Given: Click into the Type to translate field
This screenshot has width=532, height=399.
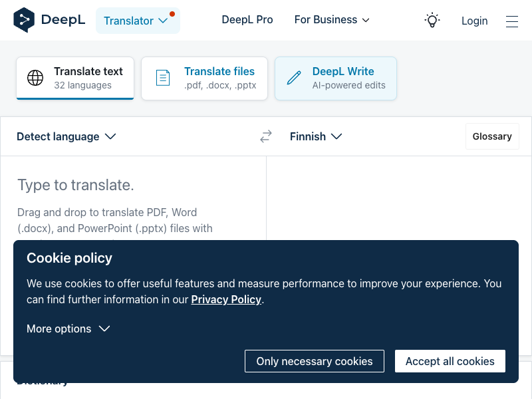Looking at the screenshot, I should pos(134,198).
